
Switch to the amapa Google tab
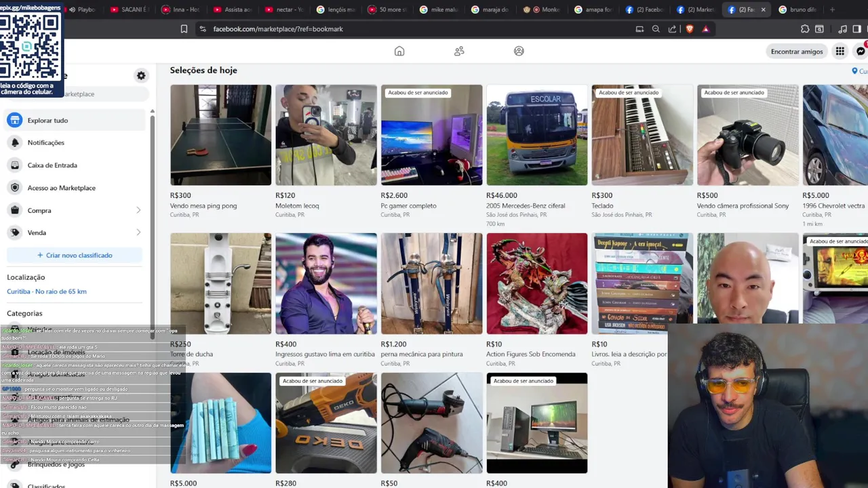pos(593,9)
